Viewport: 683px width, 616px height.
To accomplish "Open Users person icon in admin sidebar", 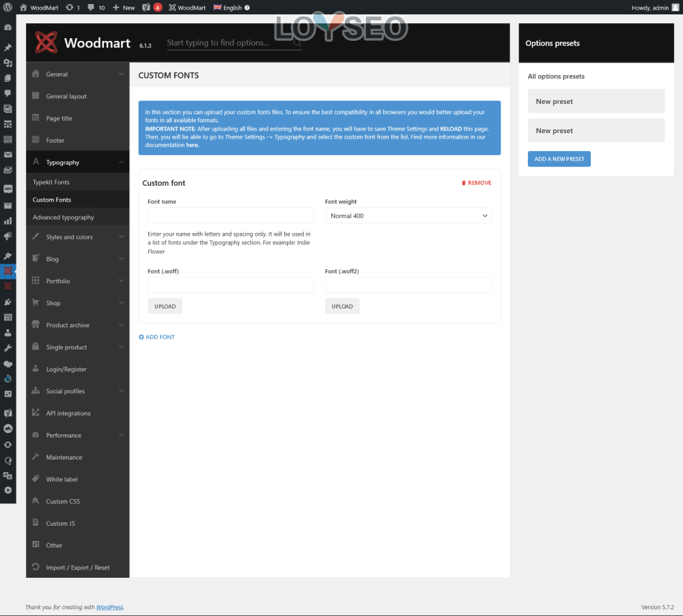I will [x=8, y=333].
